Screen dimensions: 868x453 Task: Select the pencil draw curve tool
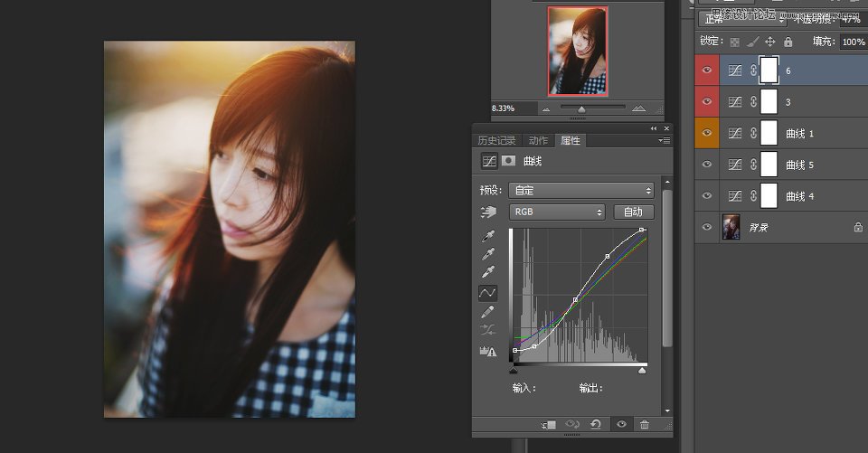pos(487,312)
